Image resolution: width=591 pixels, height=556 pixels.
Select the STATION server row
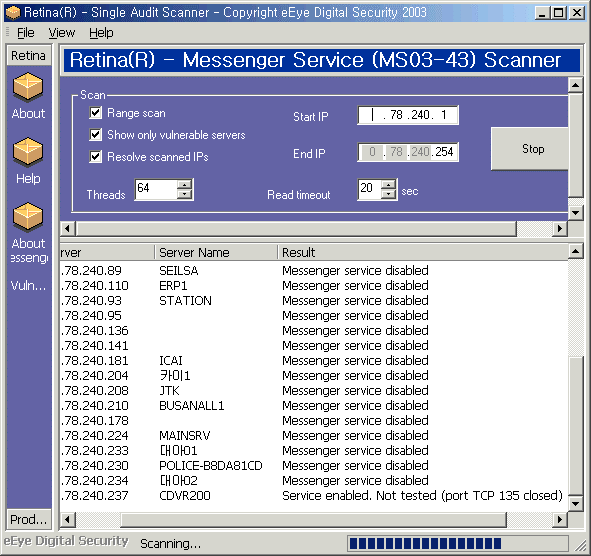314,301
